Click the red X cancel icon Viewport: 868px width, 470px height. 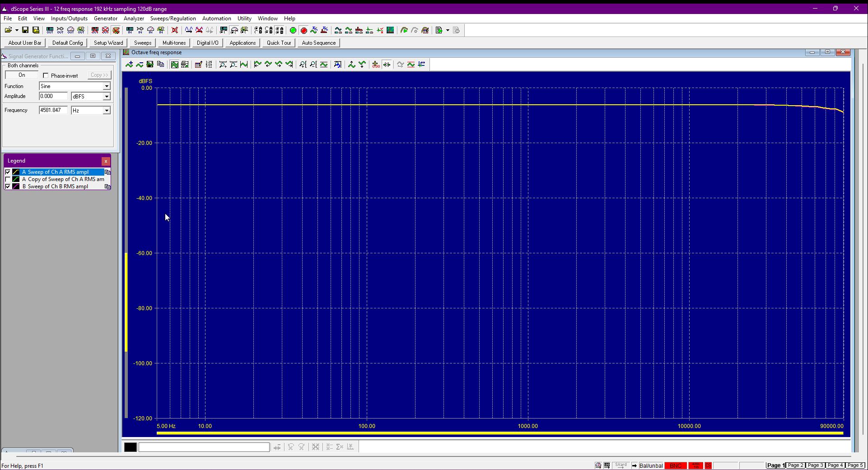click(x=175, y=30)
